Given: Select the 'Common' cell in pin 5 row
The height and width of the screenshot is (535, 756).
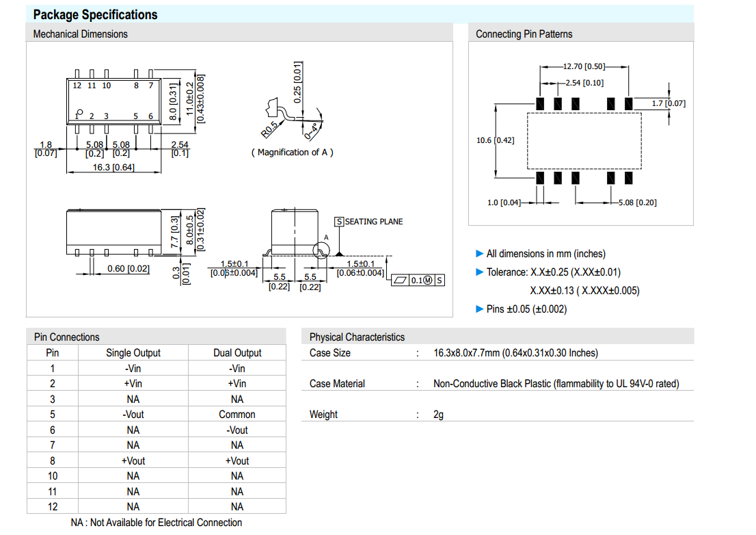Looking at the screenshot, I should point(237,415).
